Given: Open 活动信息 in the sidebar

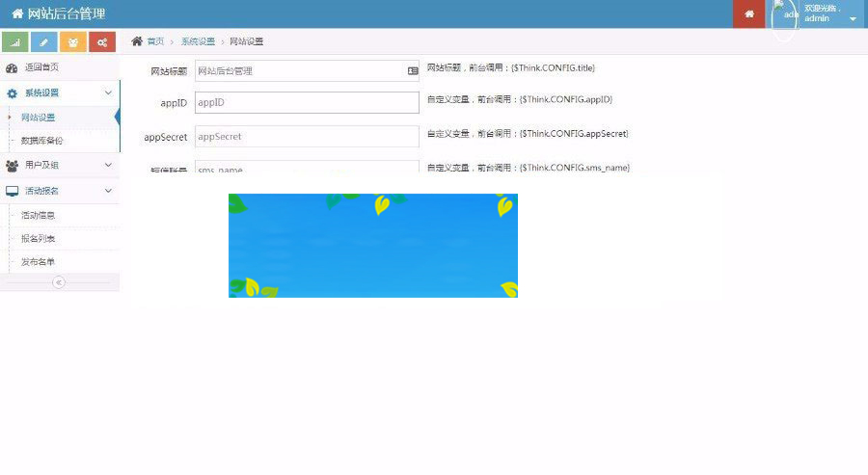Looking at the screenshot, I should (39, 215).
